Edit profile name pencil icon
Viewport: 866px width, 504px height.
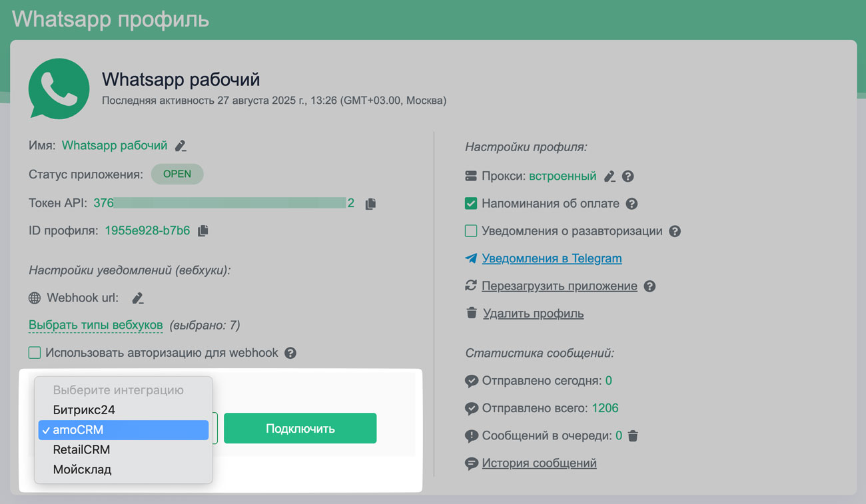tap(181, 146)
